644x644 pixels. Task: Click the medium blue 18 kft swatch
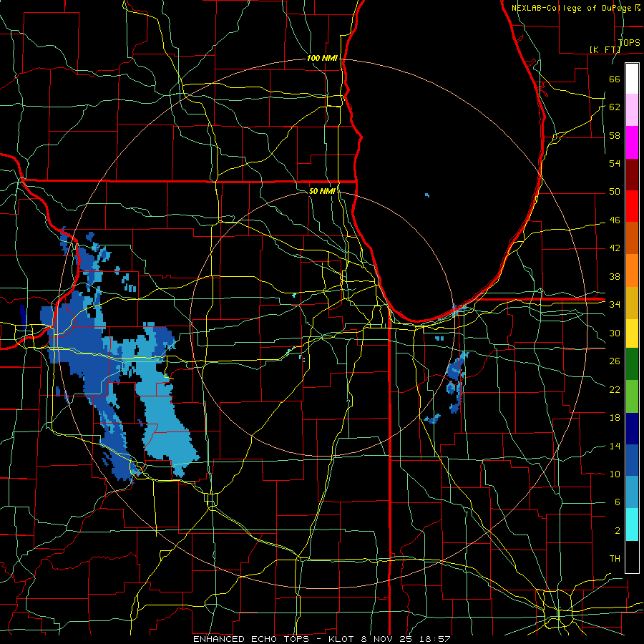632,460
